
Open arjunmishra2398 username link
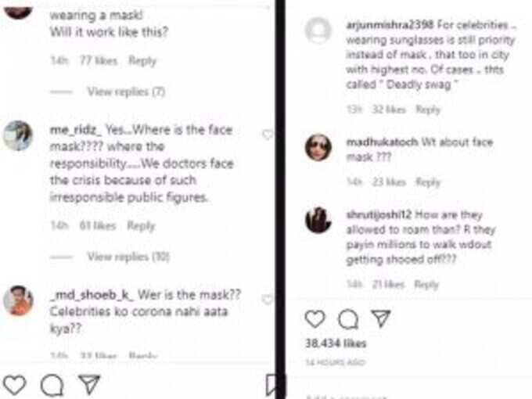[x=390, y=25]
